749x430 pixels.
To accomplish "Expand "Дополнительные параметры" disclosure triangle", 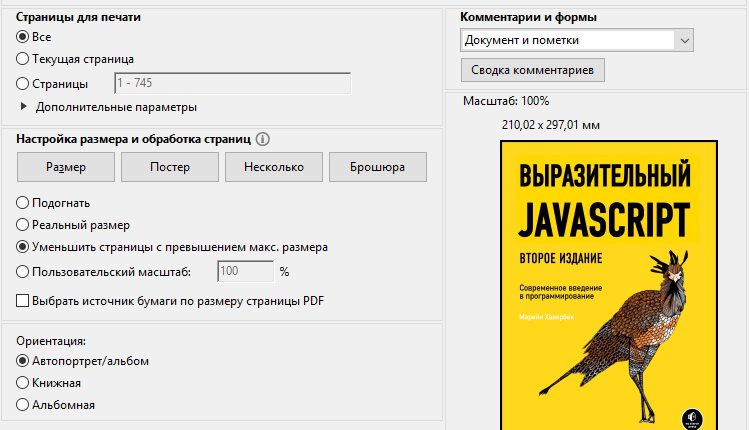I will [23, 107].
